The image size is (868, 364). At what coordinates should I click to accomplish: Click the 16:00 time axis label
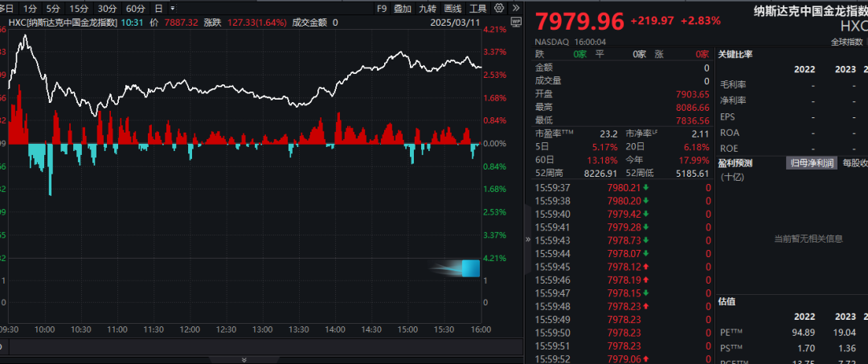point(481,329)
